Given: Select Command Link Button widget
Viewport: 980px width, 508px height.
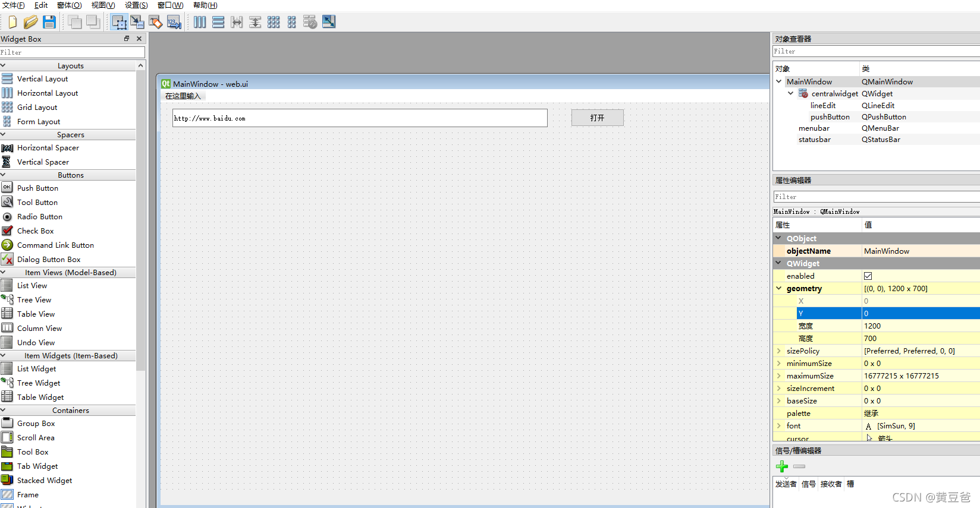Looking at the screenshot, I should click(55, 245).
